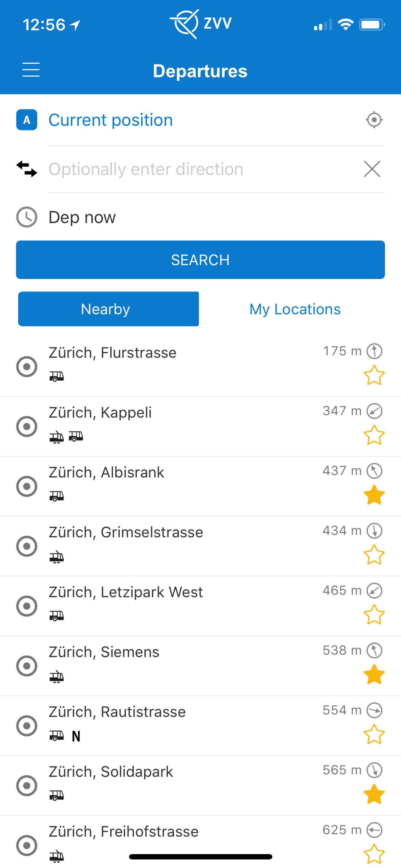The height and width of the screenshot is (868, 401).
Task: Tap the ZVV logo in header
Action: click(x=200, y=24)
